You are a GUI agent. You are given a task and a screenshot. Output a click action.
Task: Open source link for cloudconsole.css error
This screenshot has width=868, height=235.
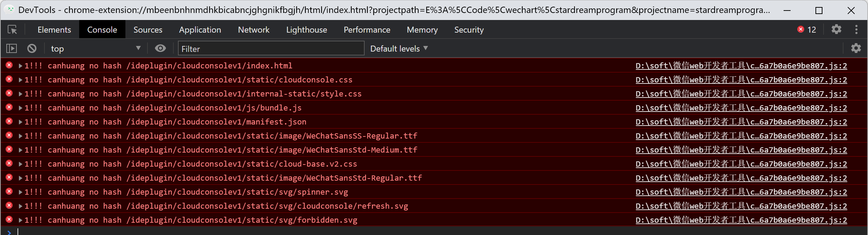[741, 80]
